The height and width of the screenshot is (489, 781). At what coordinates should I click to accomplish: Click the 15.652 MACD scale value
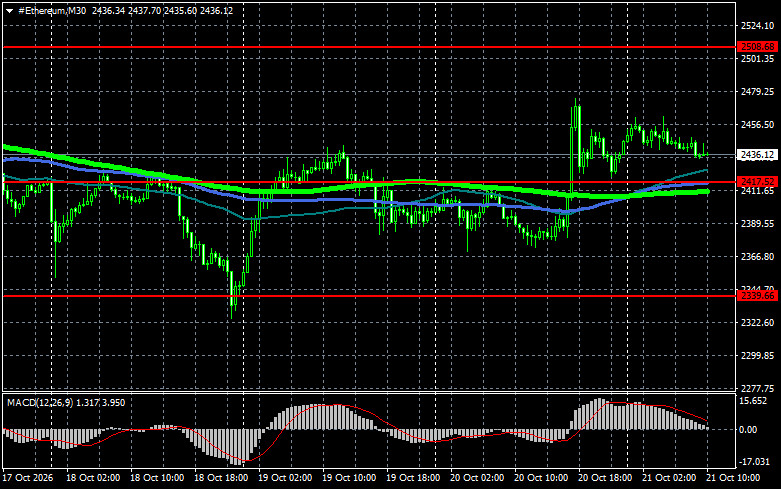coord(753,401)
